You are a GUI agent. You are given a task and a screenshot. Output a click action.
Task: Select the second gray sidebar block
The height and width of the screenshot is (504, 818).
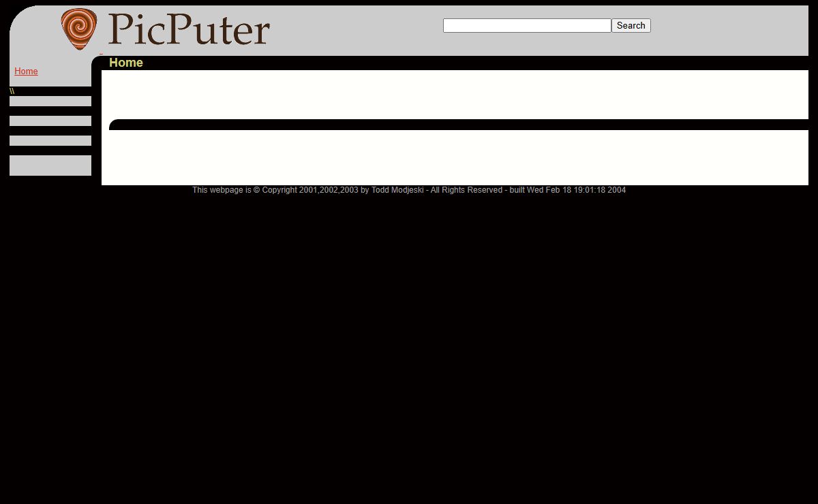(x=50, y=121)
